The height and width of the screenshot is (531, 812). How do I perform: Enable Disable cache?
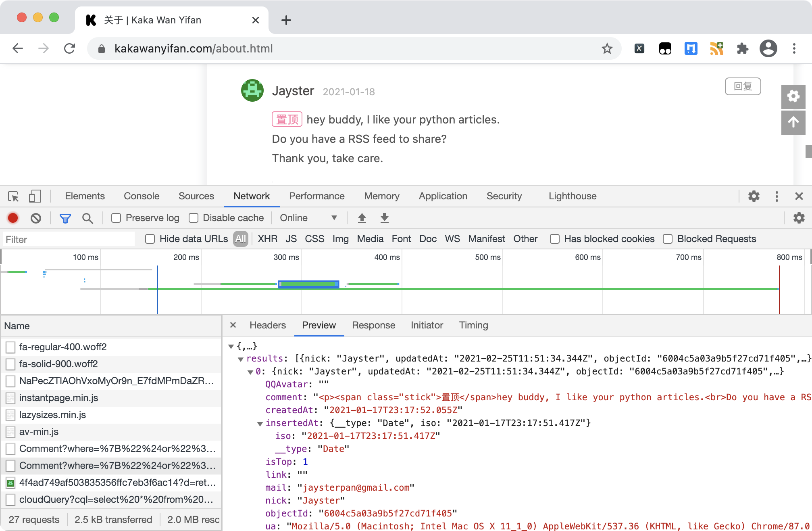(x=193, y=217)
